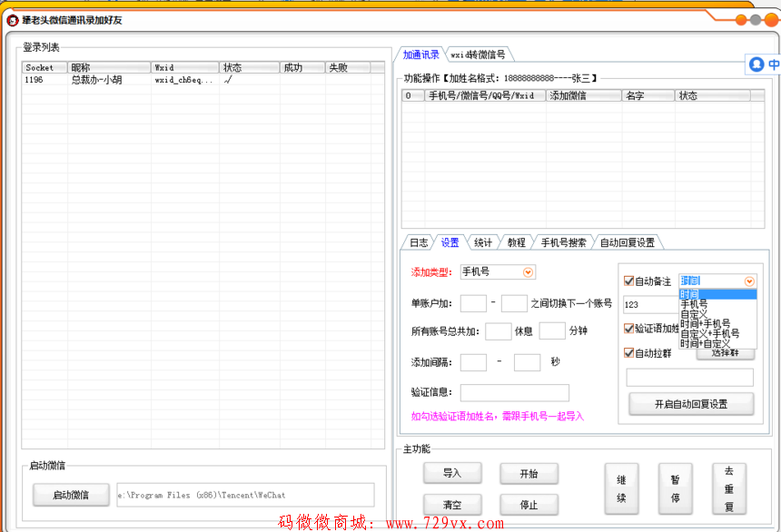Click the 去重复 button
The width and height of the screenshot is (781, 532).
(728, 488)
